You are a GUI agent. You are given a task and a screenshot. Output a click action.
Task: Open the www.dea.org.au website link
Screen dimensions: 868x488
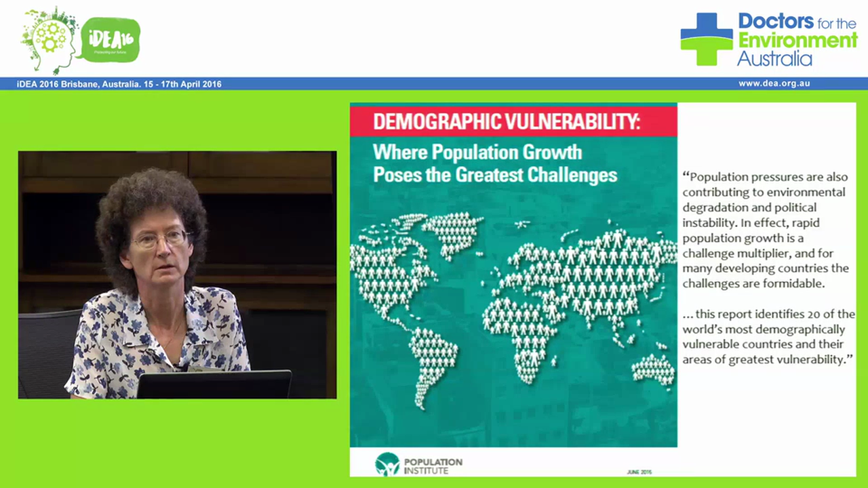point(774,83)
